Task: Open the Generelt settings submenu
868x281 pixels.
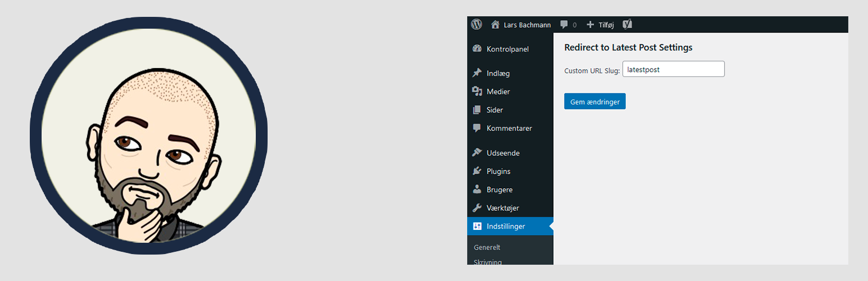Action: coord(487,247)
